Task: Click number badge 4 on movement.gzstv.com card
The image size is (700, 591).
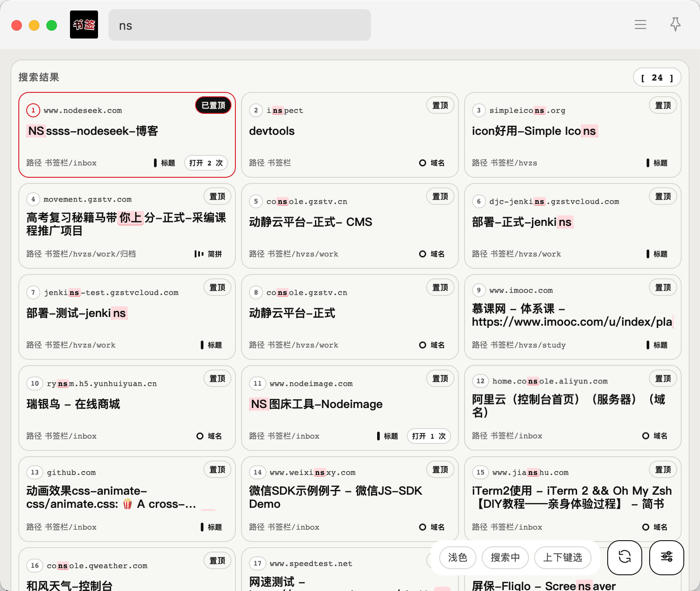Action: tap(33, 200)
